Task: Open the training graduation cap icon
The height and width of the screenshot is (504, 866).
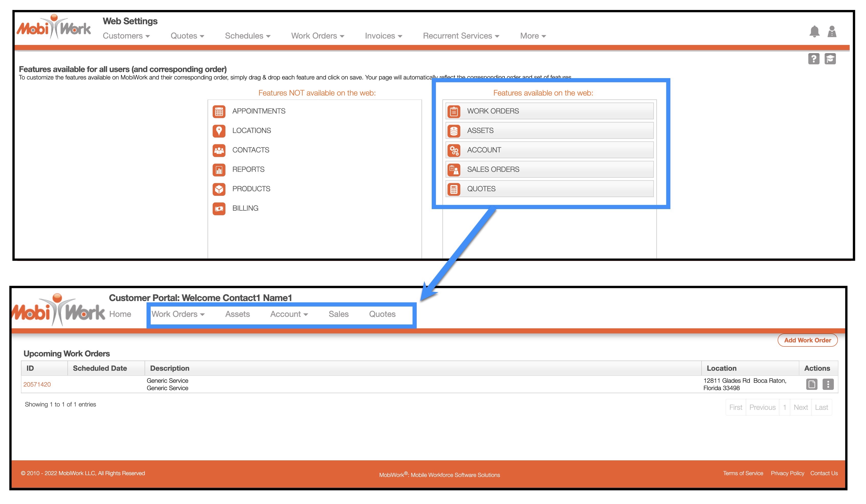Action: pos(830,59)
